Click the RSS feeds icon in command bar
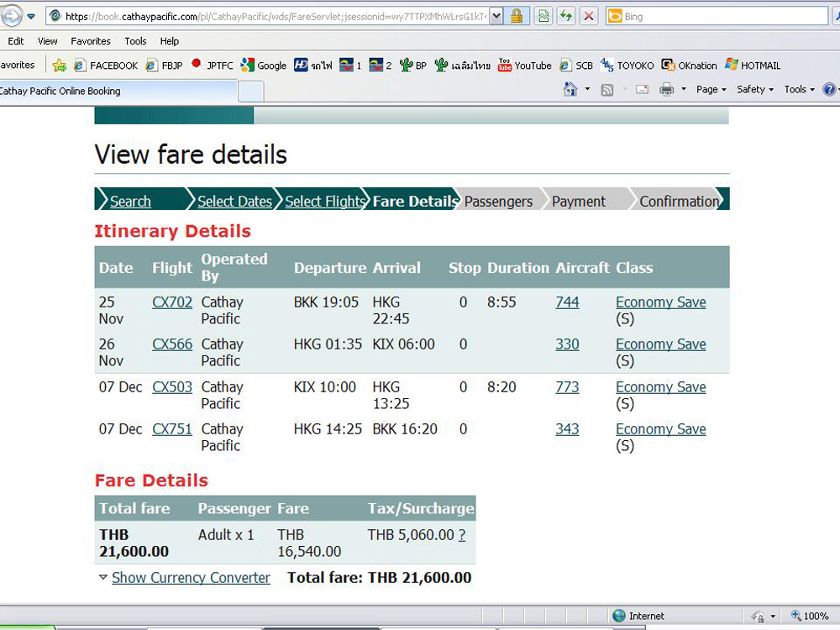The height and width of the screenshot is (630, 840). tap(607, 90)
